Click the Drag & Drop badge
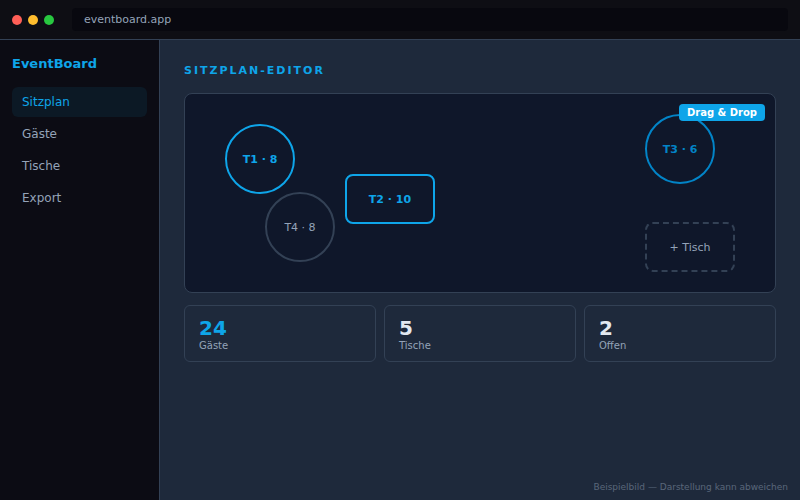800x500 pixels. [722, 113]
